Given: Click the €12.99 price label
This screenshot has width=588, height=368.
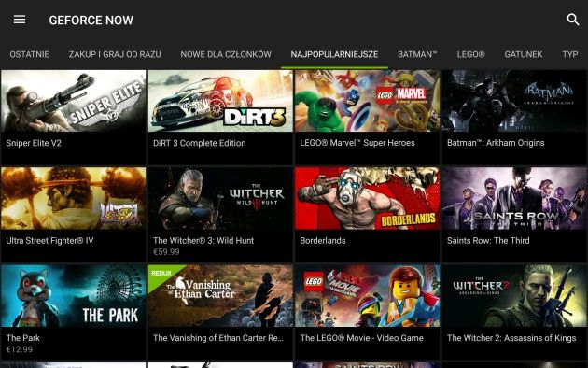Looking at the screenshot, I should pos(20,349).
